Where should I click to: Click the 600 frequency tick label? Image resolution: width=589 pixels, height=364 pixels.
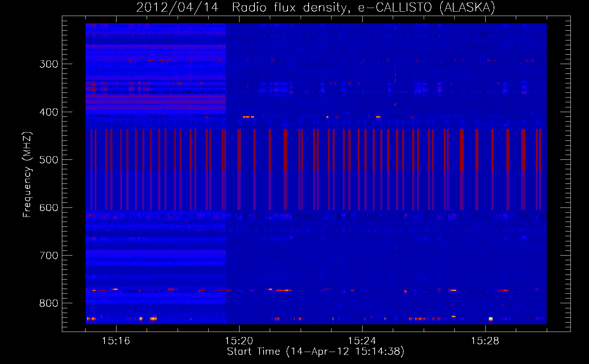(x=49, y=207)
